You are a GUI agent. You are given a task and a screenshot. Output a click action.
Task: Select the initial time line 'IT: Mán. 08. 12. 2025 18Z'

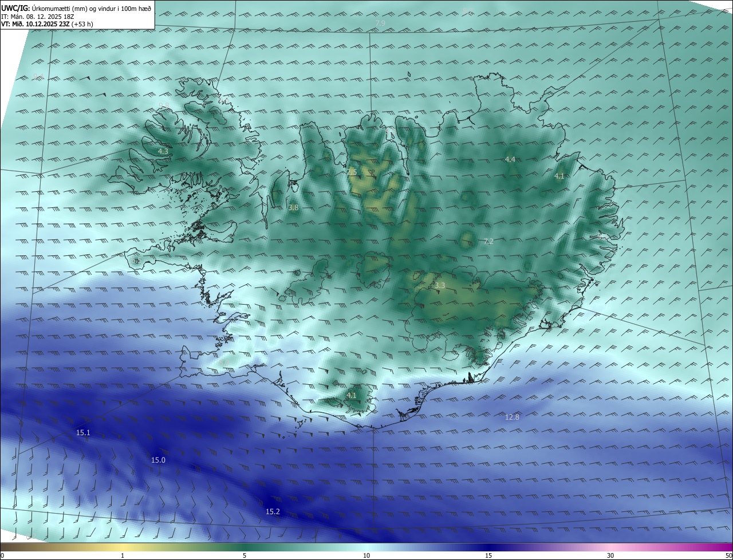tap(38, 16)
